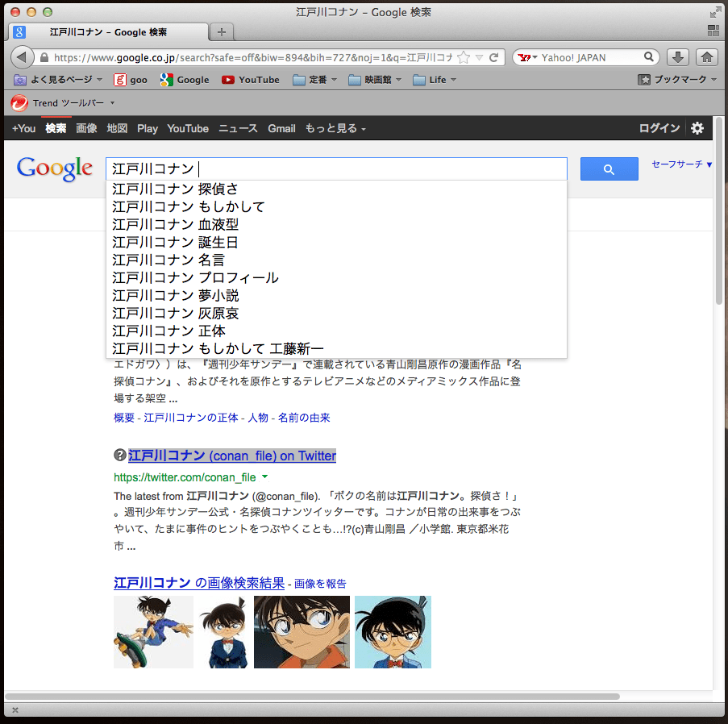Switch to 地図 in the Google bar
The height and width of the screenshot is (724, 728).
coord(117,128)
